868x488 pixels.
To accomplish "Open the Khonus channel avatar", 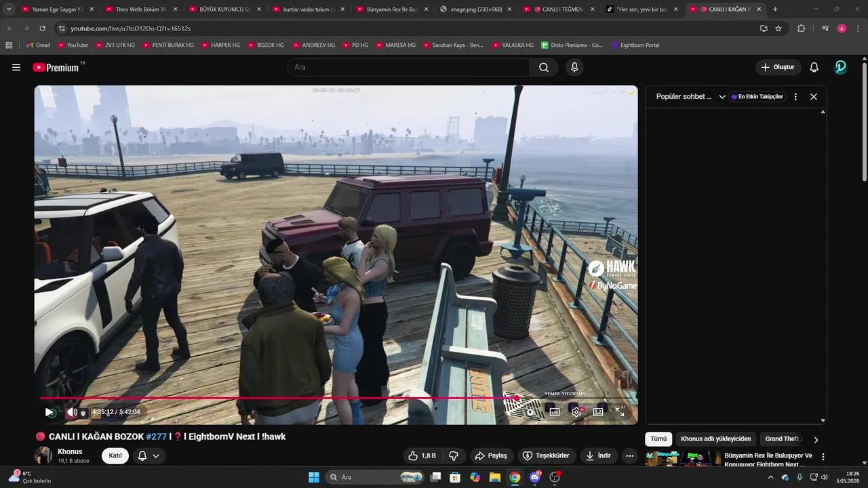I will (x=43, y=455).
